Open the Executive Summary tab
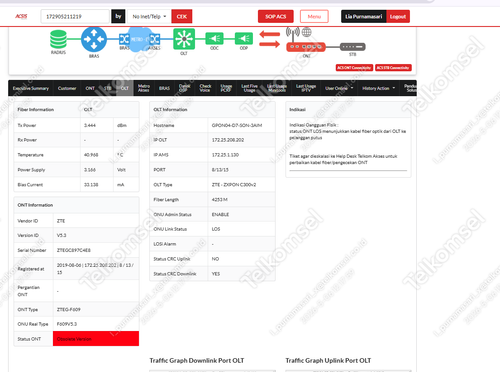Screen dimensions: 500x372 (31, 88)
